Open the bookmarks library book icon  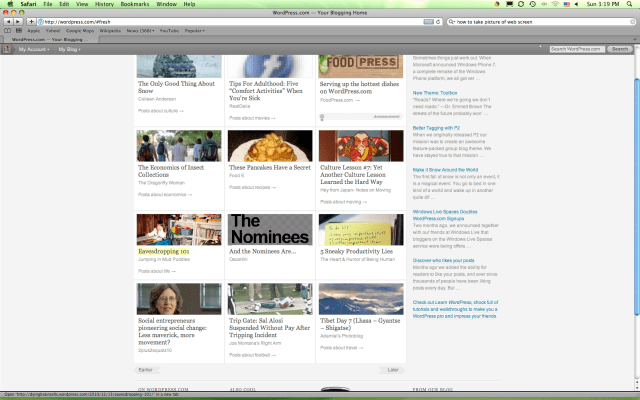tap(6, 30)
